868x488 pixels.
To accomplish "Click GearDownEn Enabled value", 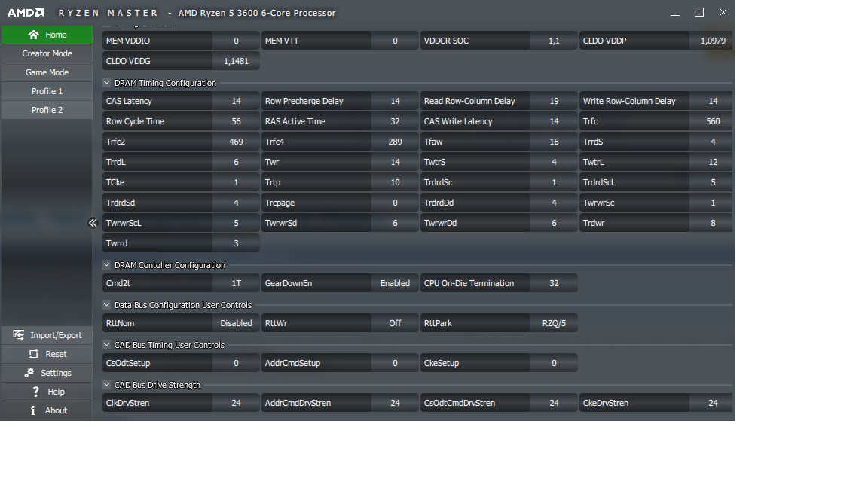I will (x=396, y=283).
